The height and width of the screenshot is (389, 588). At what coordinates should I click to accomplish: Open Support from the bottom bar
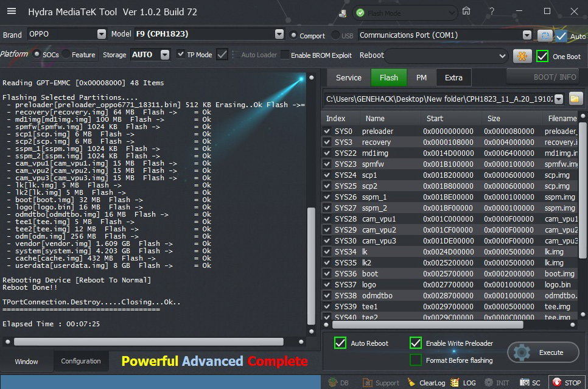click(x=381, y=383)
